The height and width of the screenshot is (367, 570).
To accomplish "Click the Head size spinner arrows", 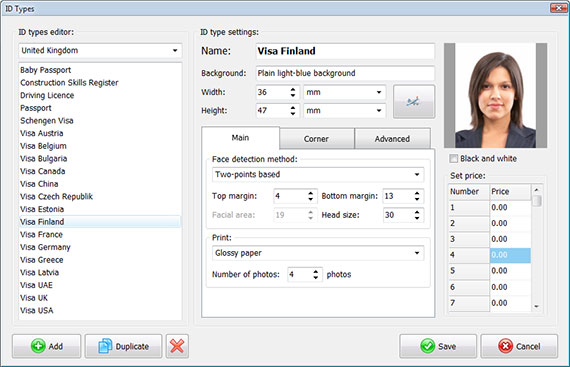I will click(x=417, y=215).
